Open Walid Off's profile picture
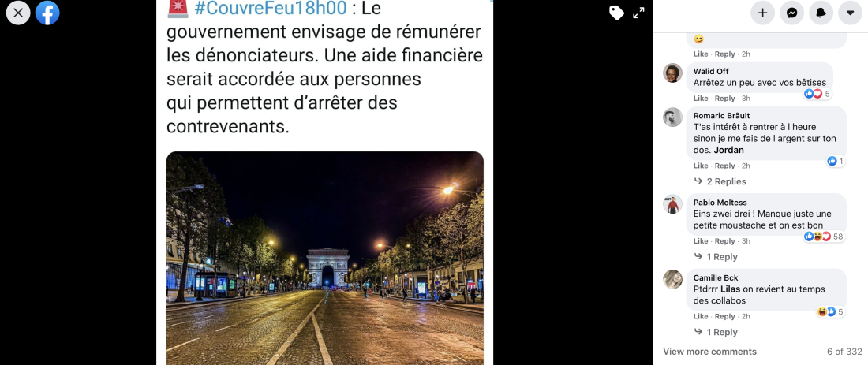Viewport: 868px width, 365px height. [x=672, y=73]
